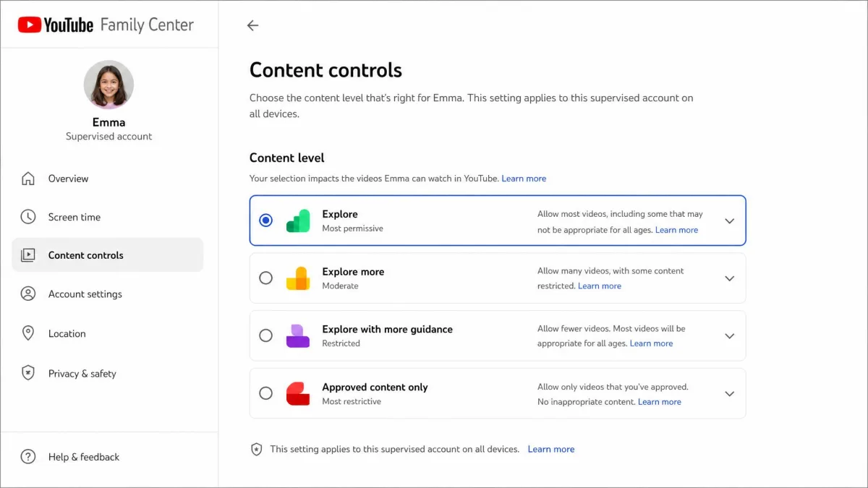Viewport: 868px width, 488px height.
Task: Select Approved content only radio button
Action: pyautogui.click(x=265, y=393)
